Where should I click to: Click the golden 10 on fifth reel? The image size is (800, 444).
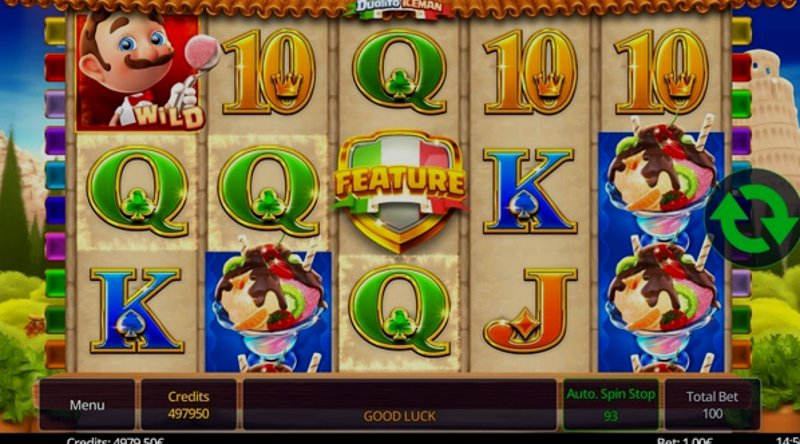[661, 71]
